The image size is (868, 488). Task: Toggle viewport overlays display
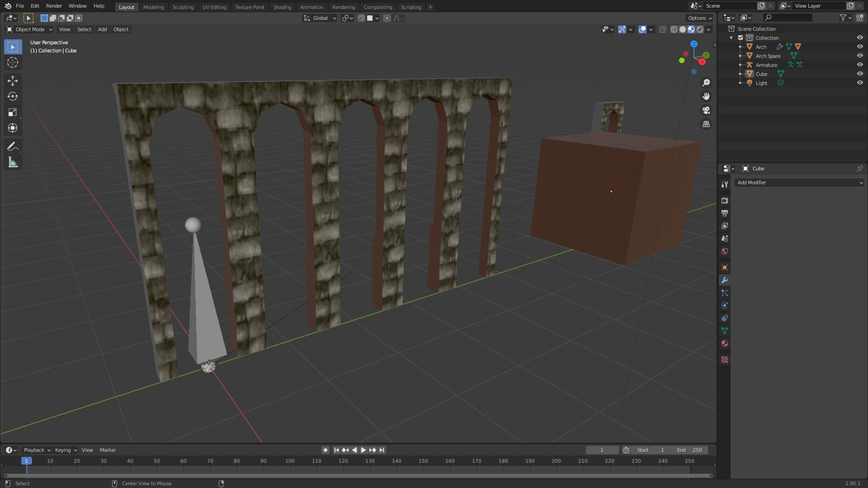pyautogui.click(x=642, y=29)
